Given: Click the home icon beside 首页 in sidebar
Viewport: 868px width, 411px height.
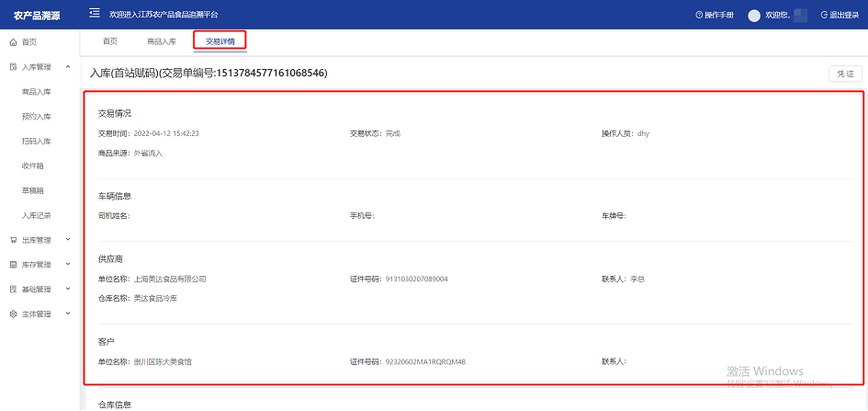Looking at the screenshot, I should click(x=13, y=42).
